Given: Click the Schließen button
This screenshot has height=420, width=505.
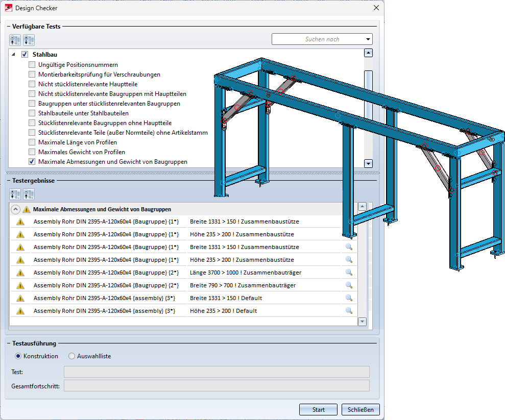Looking at the screenshot, I should coord(360,409).
